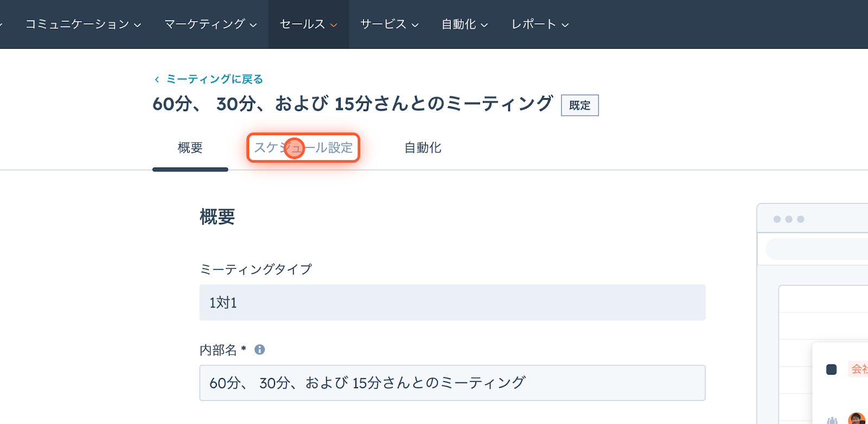Click the 既定 badge next to the title
Screen dimensions: 868x424
point(579,105)
